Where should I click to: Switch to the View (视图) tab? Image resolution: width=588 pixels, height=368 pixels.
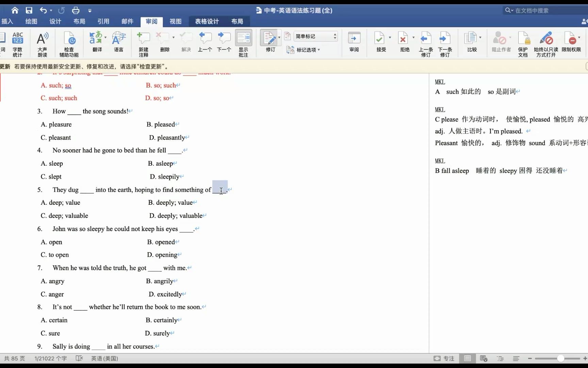pos(176,21)
